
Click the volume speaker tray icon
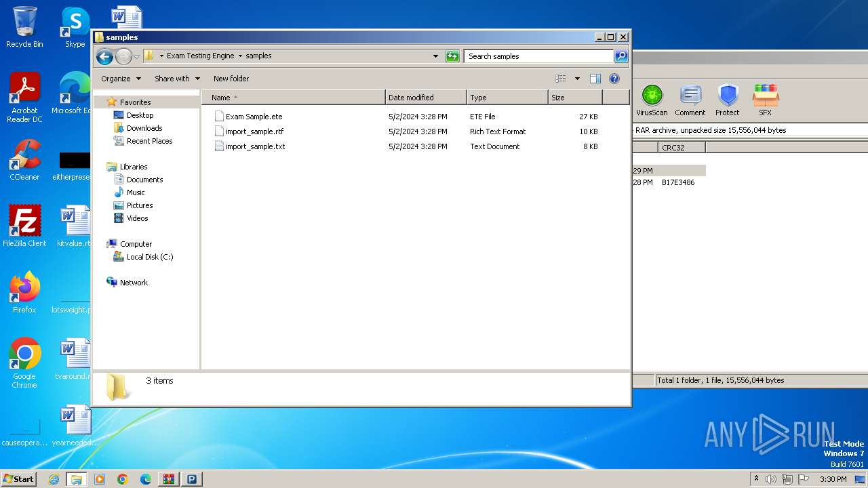coord(770,479)
